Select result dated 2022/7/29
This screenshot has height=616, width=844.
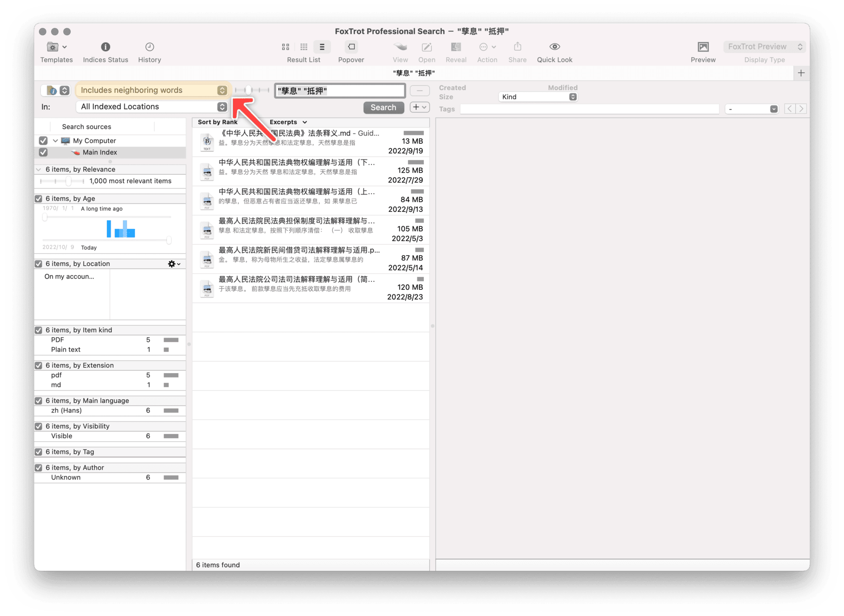[x=311, y=171]
